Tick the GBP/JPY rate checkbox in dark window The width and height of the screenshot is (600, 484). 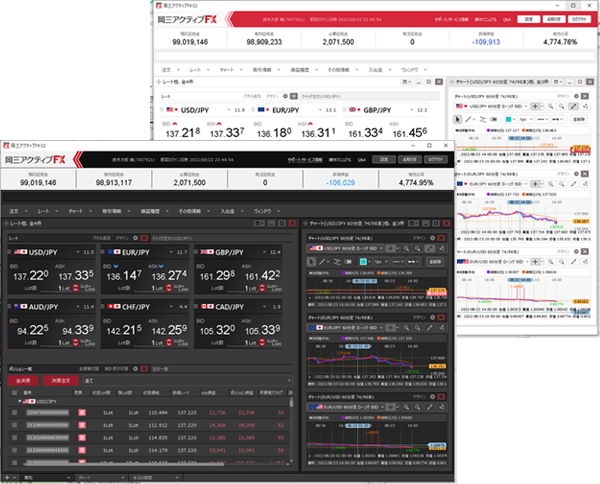pyautogui.click(x=196, y=252)
